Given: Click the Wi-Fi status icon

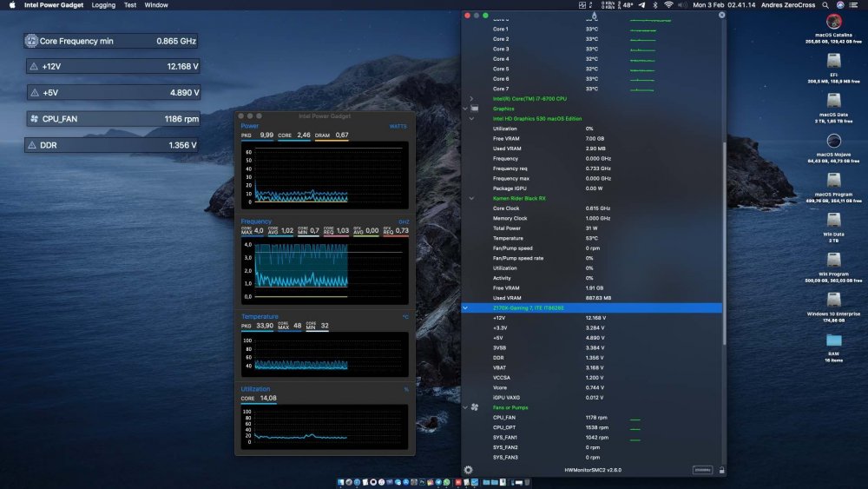Looking at the screenshot, I should click(668, 5).
